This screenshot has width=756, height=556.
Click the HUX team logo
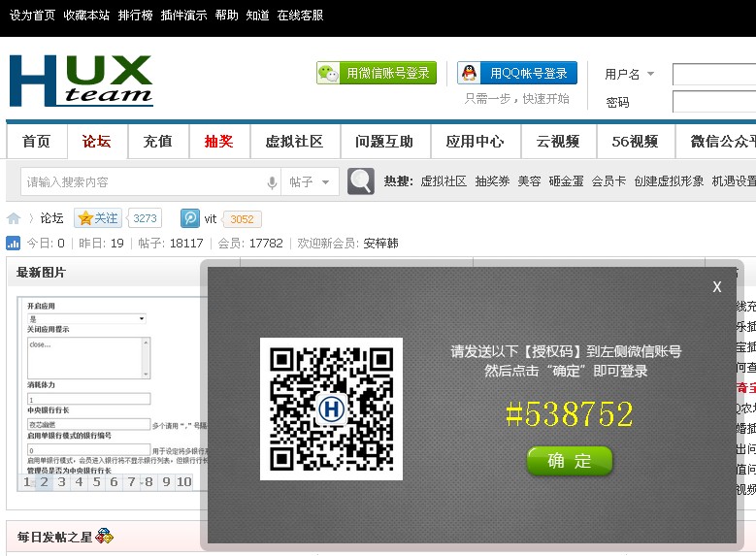pos(81,81)
